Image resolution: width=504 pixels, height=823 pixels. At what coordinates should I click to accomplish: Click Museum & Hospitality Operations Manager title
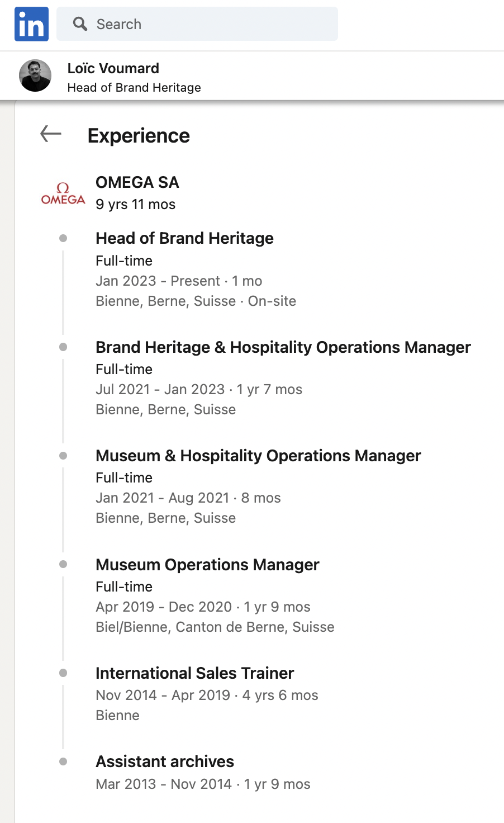[x=258, y=456]
